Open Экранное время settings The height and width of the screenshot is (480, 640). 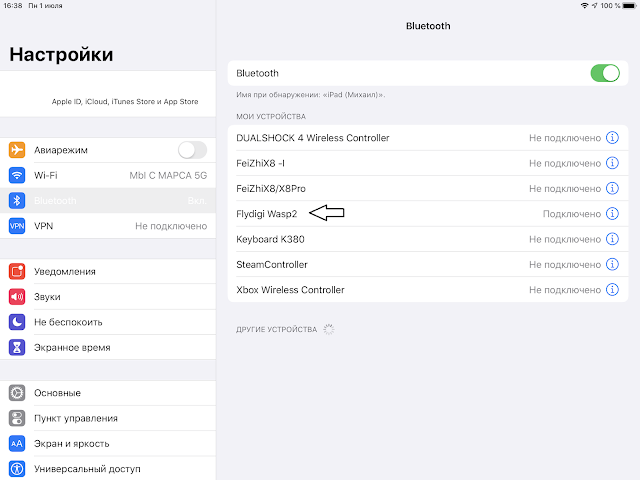pyautogui.click(x=108, y=347)
